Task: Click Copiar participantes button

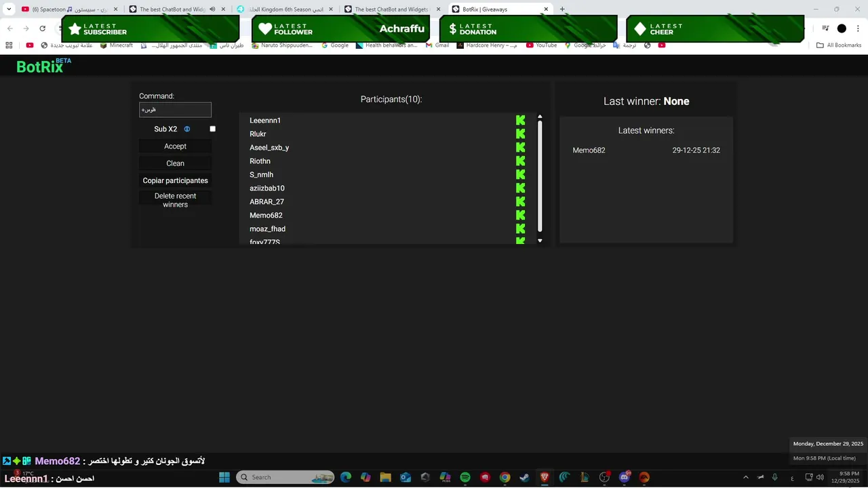Action: [x=175, y=180]
